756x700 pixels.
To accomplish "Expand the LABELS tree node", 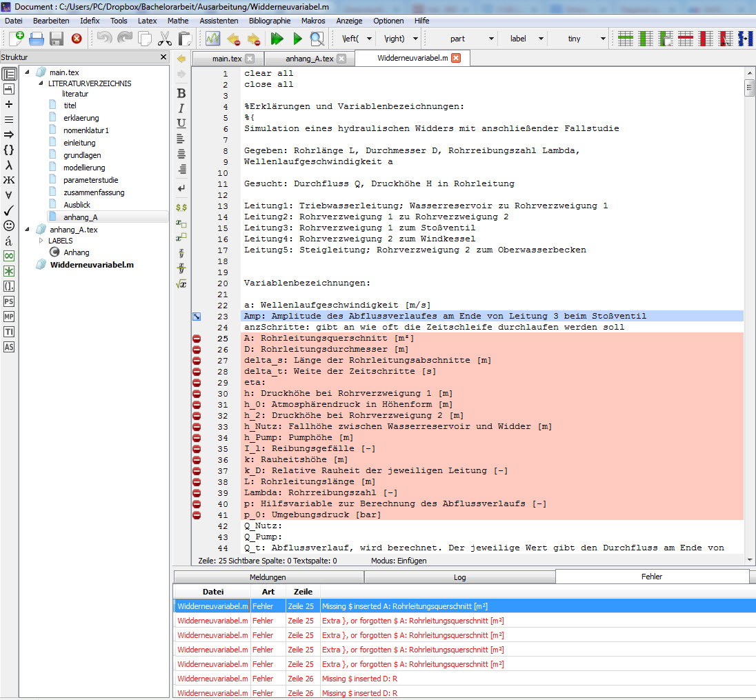I will 41,240.
